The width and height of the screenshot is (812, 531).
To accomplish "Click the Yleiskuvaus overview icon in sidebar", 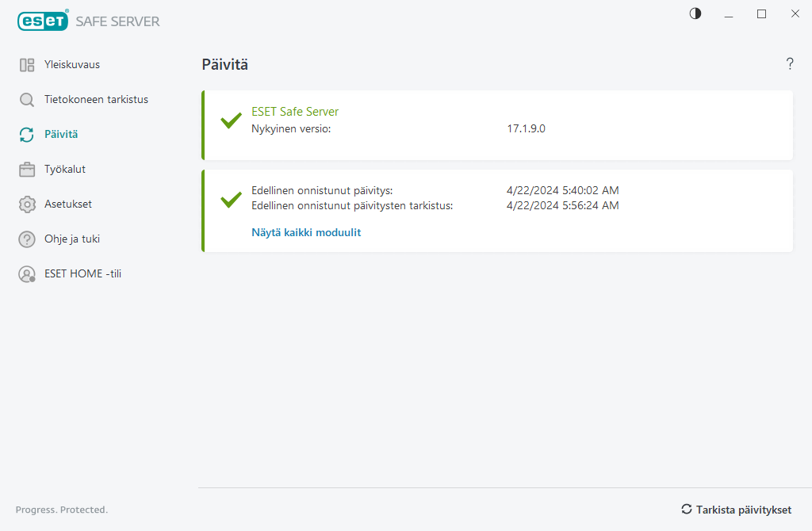I will (x=27, y=65).
